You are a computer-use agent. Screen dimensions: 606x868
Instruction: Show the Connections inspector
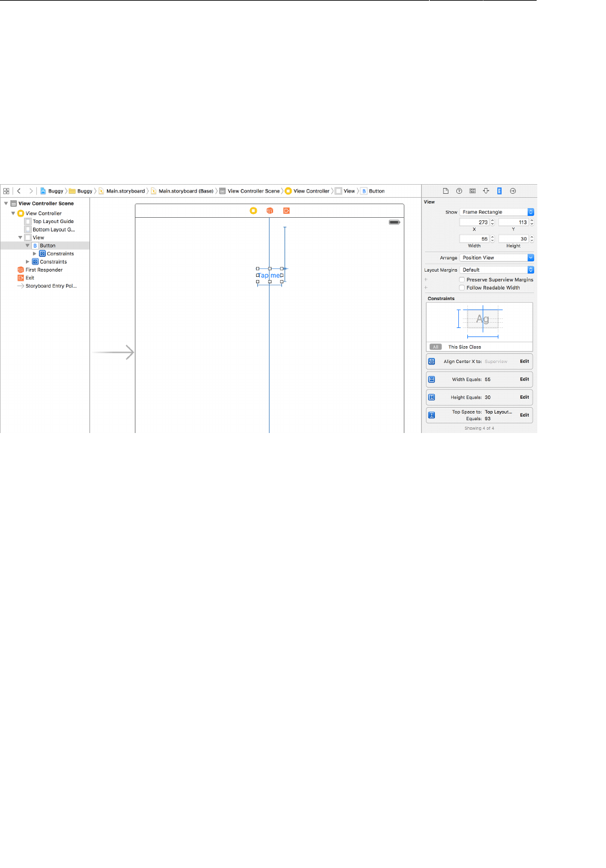tap(513, 191)
